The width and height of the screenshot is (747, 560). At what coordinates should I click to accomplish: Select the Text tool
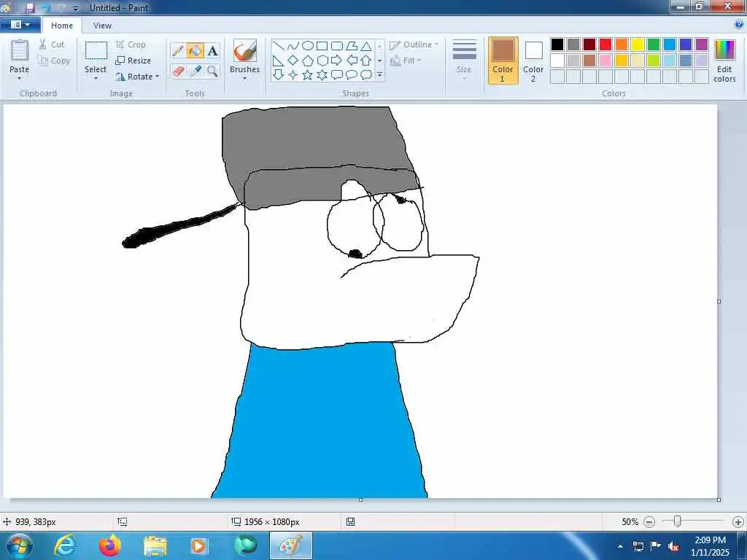pos(212,50)
